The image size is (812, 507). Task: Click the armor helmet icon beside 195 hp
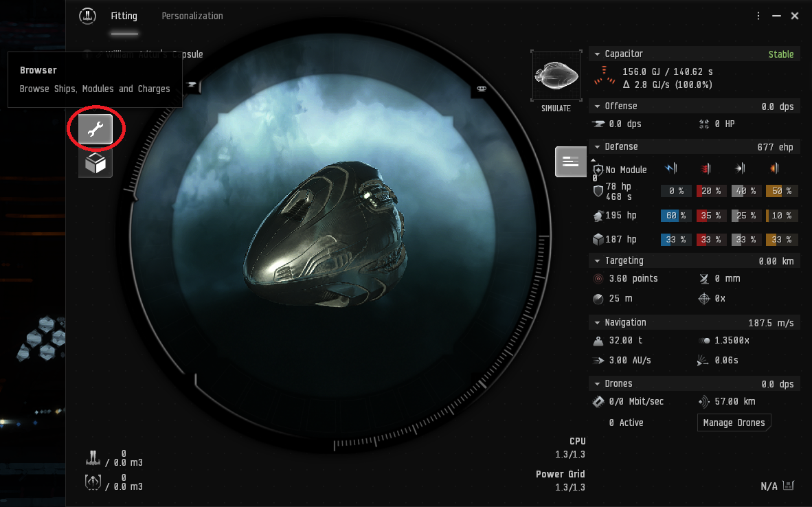(x=598, y=216)
